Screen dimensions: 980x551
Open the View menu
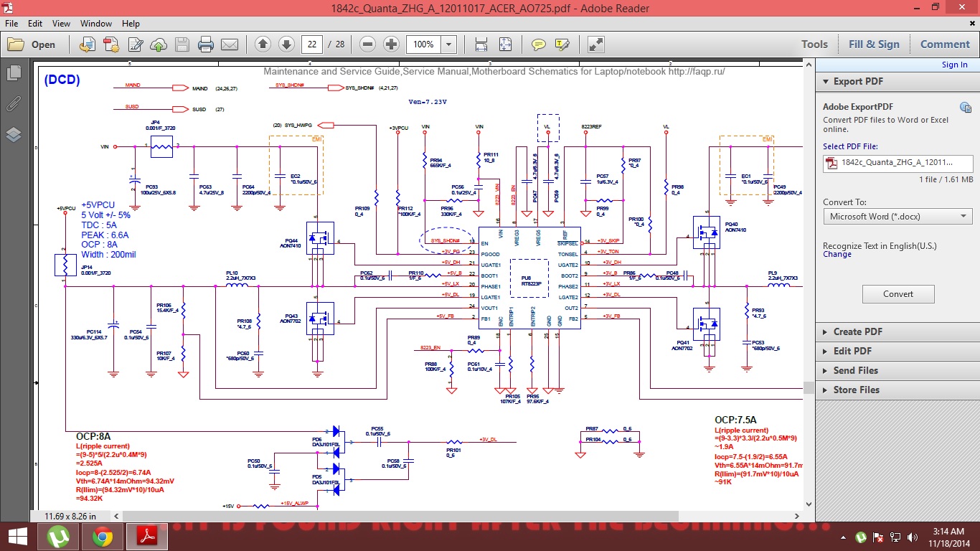coord(61,24)
